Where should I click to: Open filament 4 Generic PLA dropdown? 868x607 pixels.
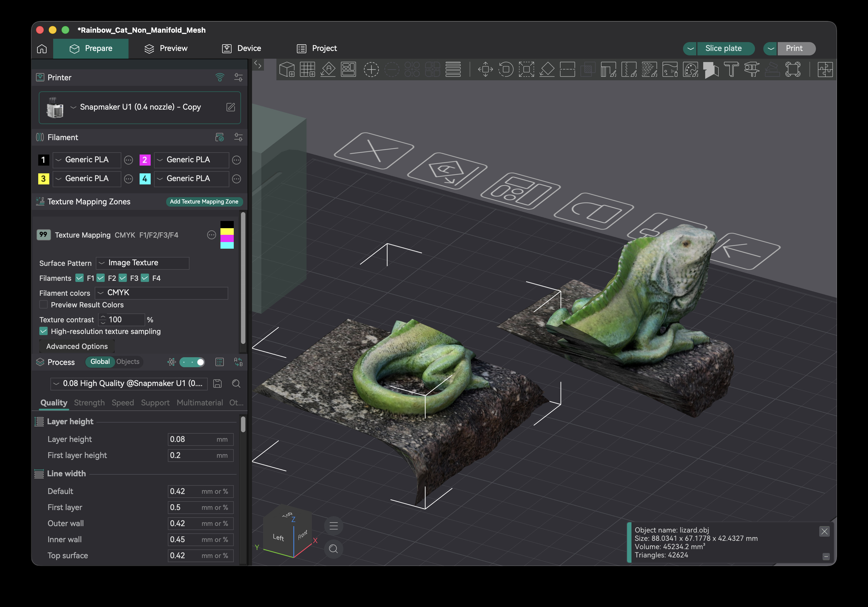(x=191, y=179)
